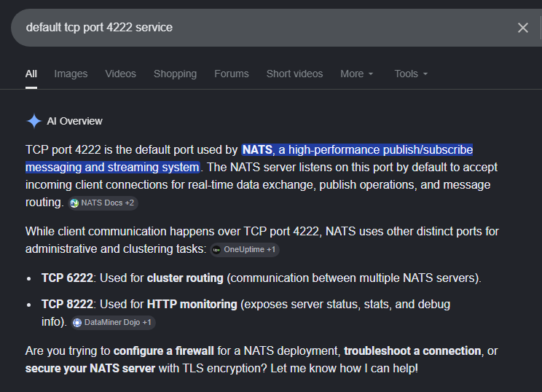Image resolution: width=542 pixels, height=392 pixels.
Task: Click "secure your NATS server" suggestion text
Action: [x=90, y=369]
